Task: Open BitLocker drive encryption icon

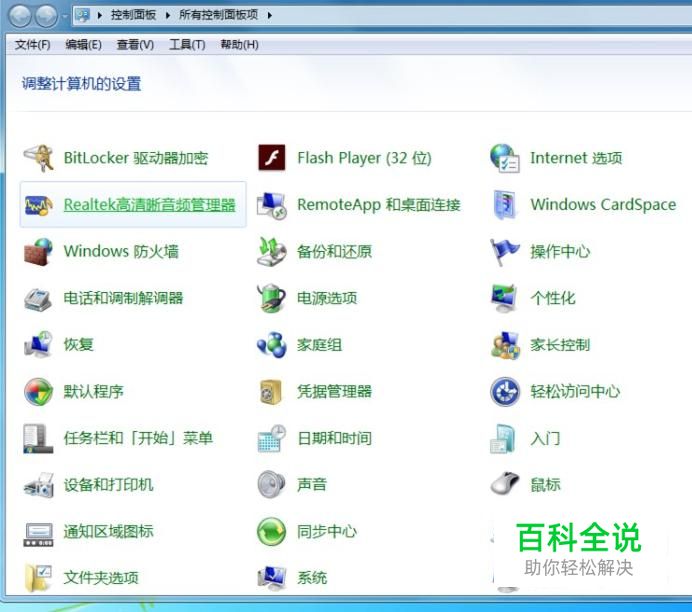Action: [38, 158]
